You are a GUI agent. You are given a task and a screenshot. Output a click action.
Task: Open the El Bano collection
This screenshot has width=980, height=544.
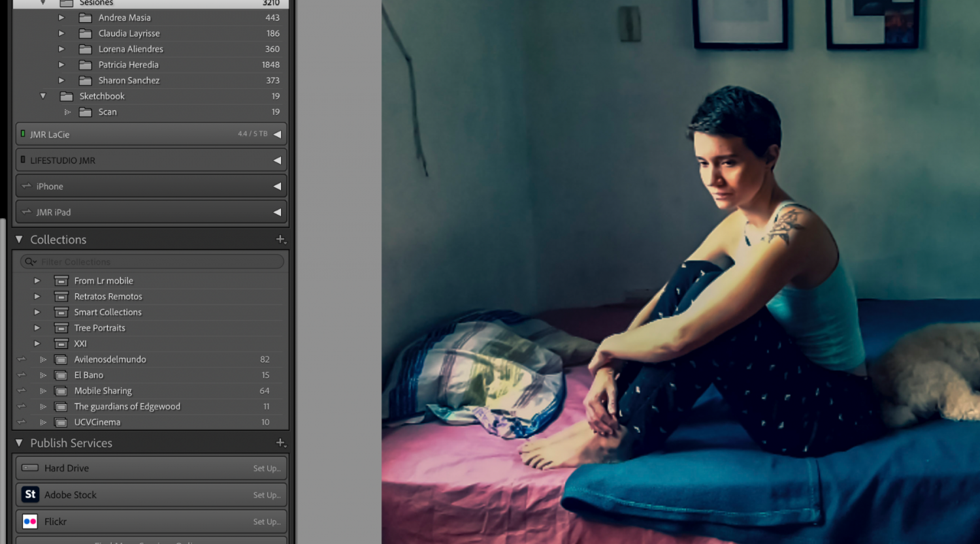[89, 375]
